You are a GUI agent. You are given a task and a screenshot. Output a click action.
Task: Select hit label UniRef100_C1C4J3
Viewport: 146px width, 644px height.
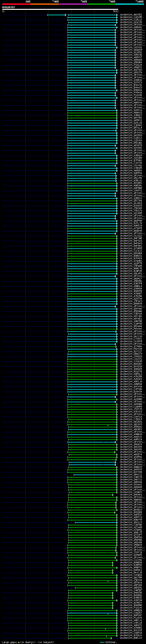point(131,251)
